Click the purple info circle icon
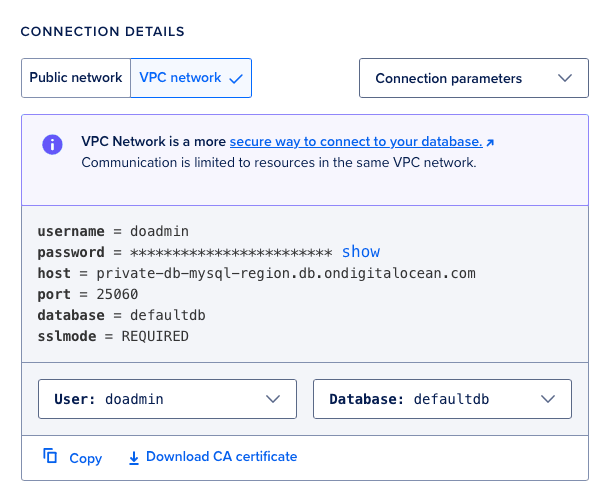This screenshot has width=607, height=492. pyautogui.click(x=52, y=144)
